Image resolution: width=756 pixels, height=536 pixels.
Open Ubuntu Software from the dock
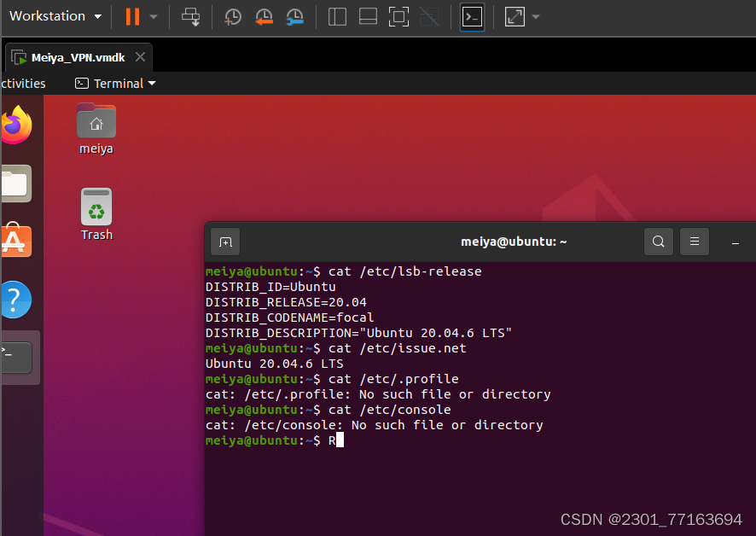pyautogui.click(x=16, y=240)
